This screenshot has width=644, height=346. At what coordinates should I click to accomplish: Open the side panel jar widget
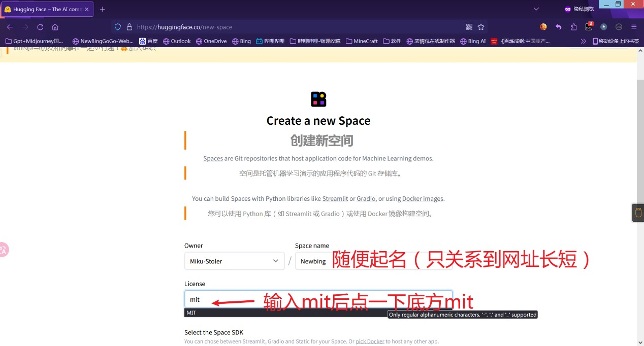click(638, 213)
